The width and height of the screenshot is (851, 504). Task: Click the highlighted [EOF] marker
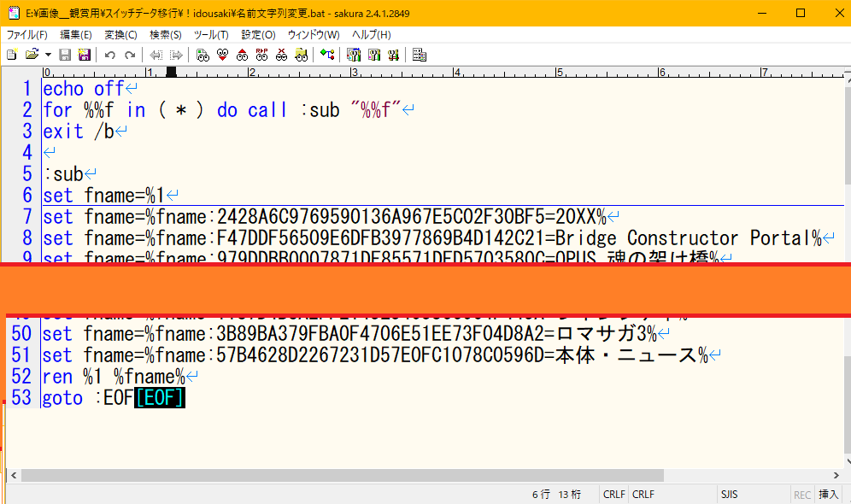point(160,398)
